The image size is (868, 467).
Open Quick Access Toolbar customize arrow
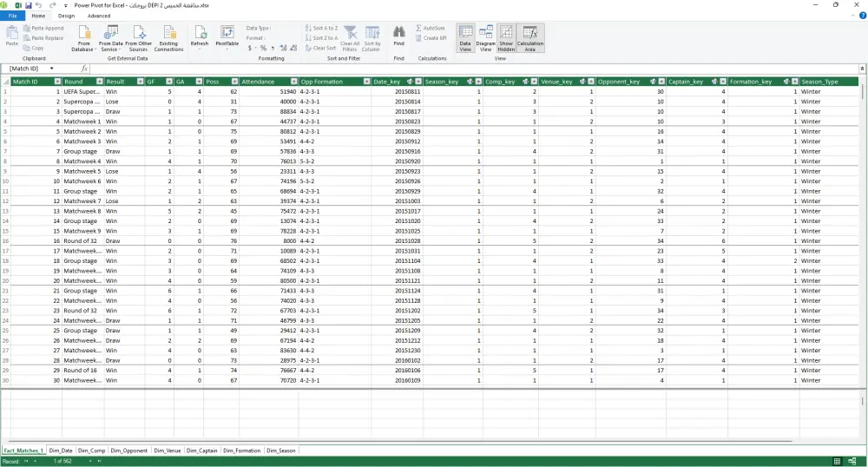coord(66,5)
